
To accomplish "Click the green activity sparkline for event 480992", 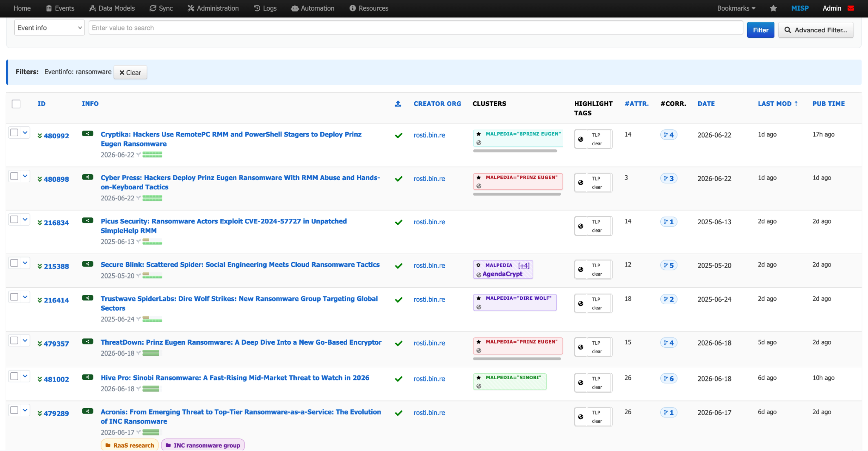I will click(x=152, y=155).
